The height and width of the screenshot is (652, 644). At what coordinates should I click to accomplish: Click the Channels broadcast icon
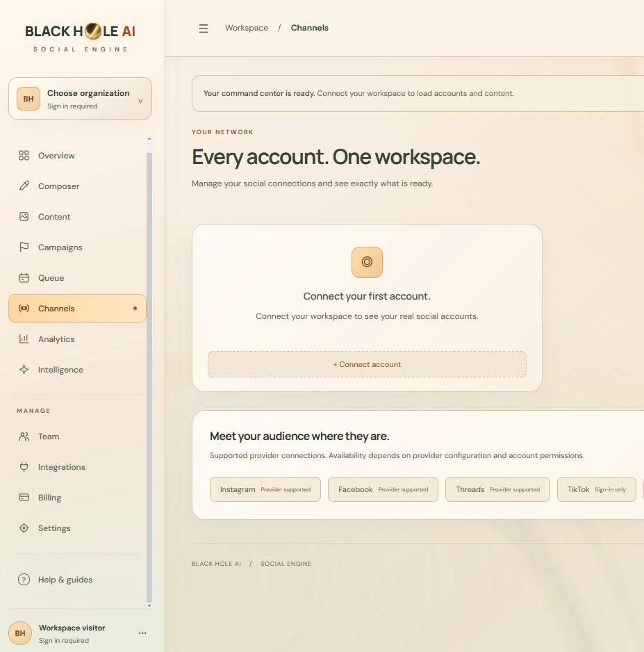24,308
